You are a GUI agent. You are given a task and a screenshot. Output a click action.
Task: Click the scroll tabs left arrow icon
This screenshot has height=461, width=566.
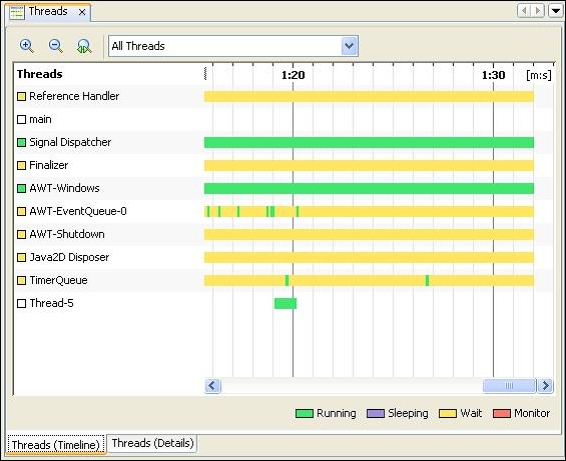pos(524,10)
